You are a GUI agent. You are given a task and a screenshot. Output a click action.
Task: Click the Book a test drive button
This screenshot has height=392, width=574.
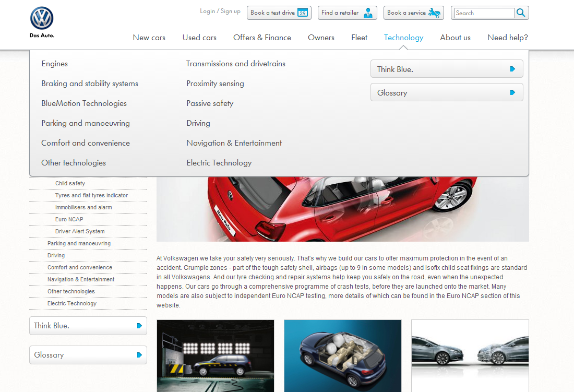(279, 13)
